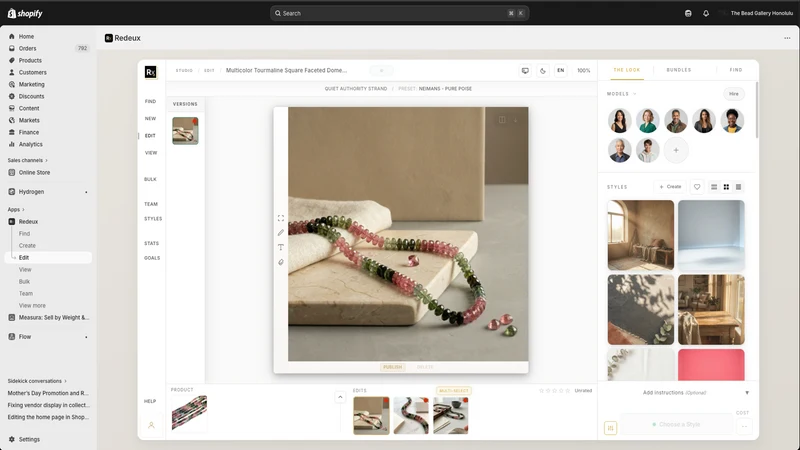Click the Delete button below the image
The image size is (800, 450).
[424, 367]
